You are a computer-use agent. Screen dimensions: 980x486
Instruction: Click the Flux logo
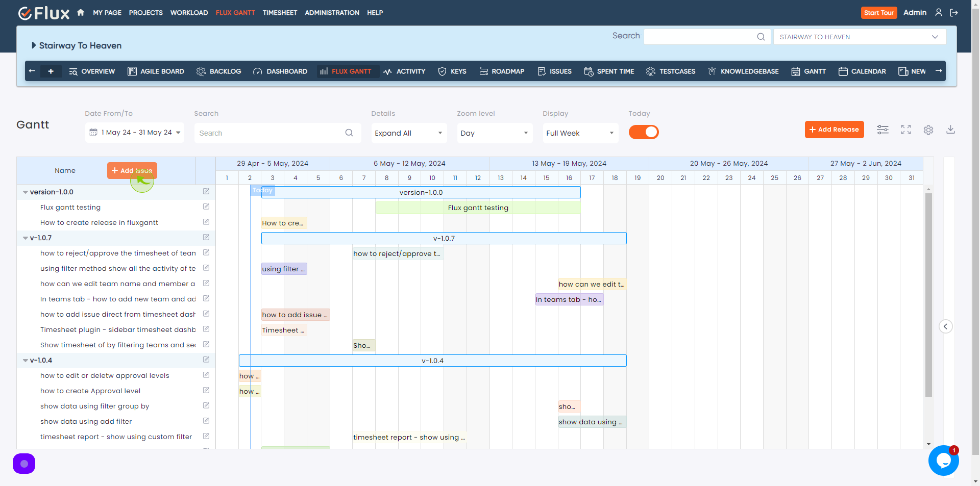(44, 13)
